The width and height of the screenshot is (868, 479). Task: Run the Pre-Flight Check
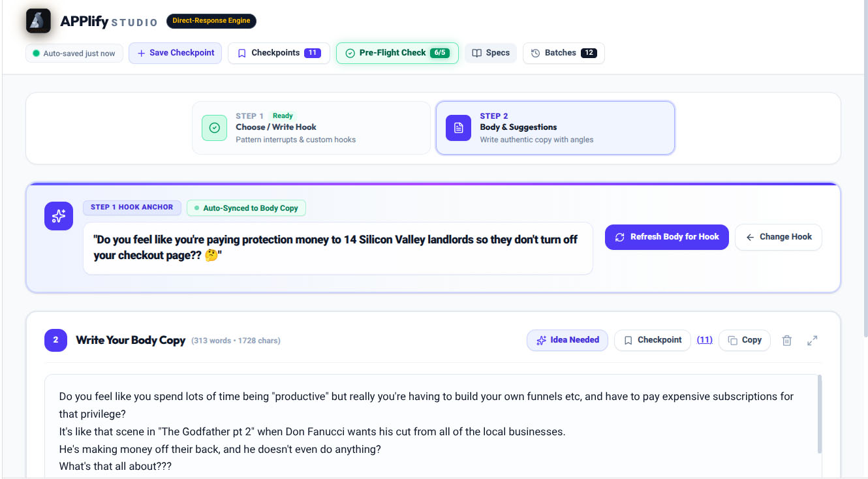[397, 53]
